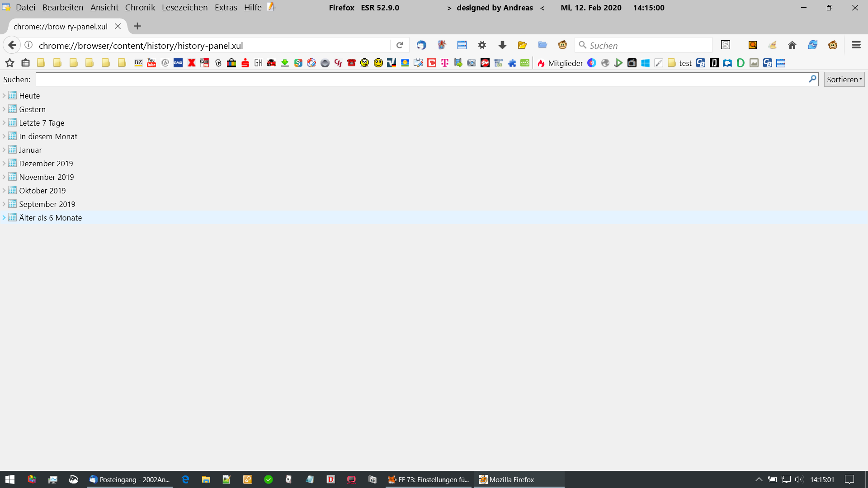
Task: Click the Telekom T bookmark icon
Action: tap(445, 63)
